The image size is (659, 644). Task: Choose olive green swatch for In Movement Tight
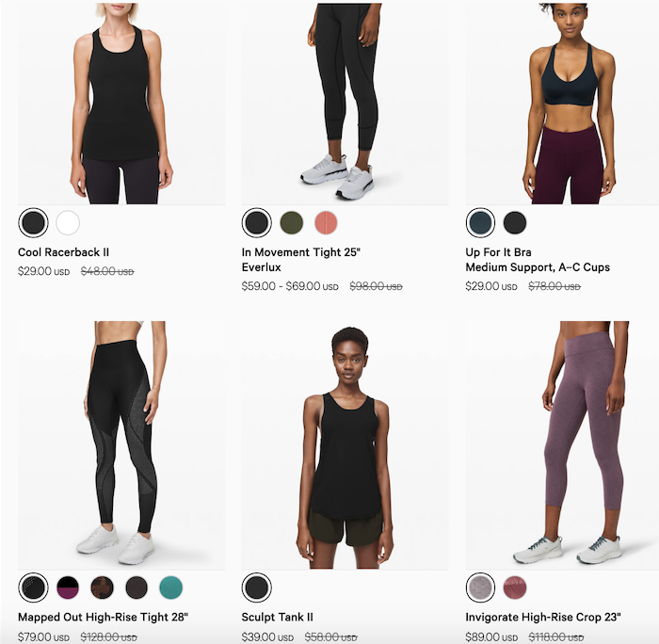click(x=291, y=223)
